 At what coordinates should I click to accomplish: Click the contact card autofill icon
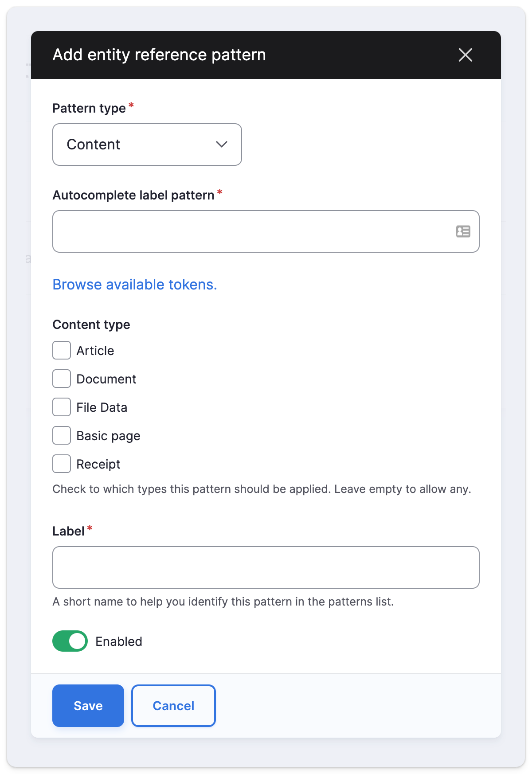click(x=463, y=231)
